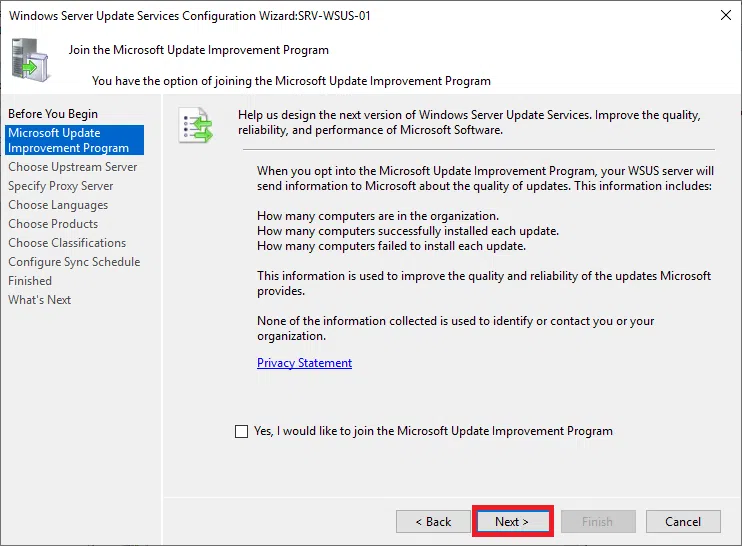The width and height of the screenshot is (742, 546).
Task: Select What's Next step in sidebar
Action: (40, 300)
